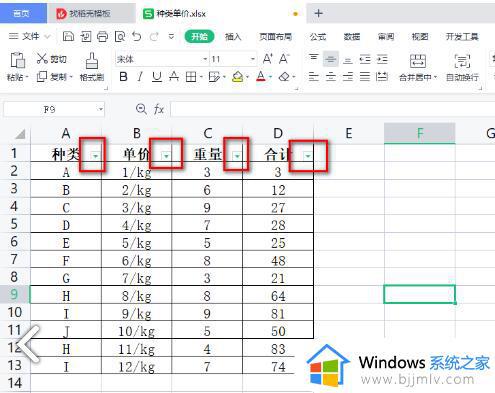Click the Name Box showing F9
The width and height of the screenshot is (495, 393).
coord(54,109)
